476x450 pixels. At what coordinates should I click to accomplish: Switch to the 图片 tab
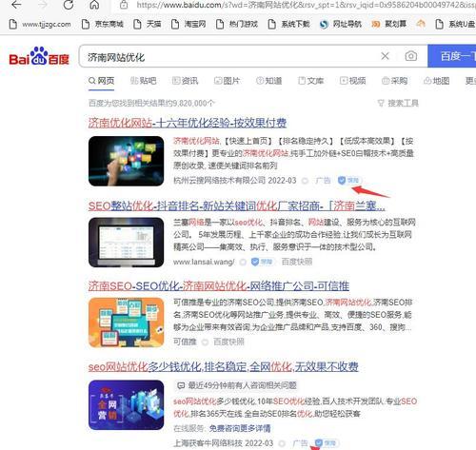[x=227, y=81]
